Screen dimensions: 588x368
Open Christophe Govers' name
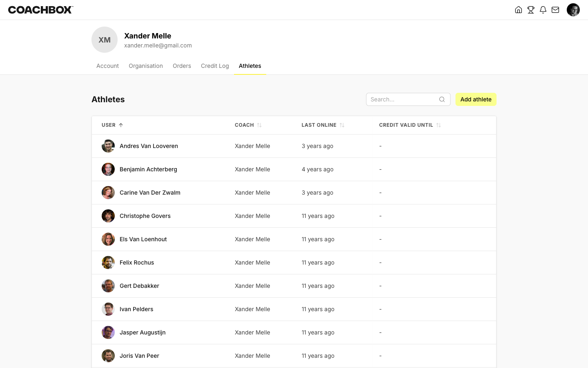(x=145, y=216)
